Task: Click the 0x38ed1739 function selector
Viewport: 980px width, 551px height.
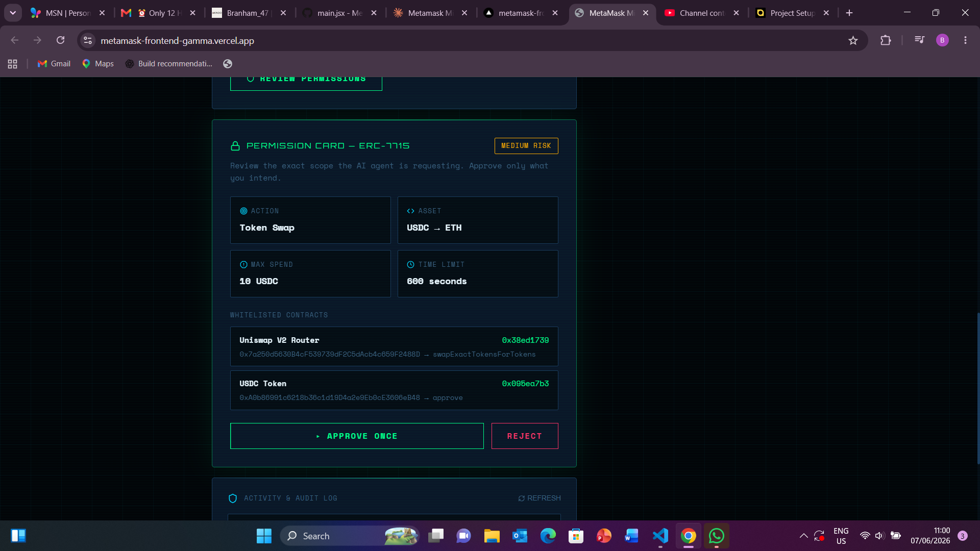Action: coord(525,340)
